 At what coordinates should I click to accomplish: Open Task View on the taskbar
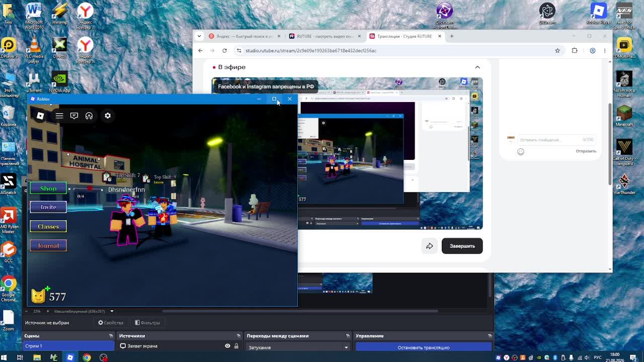[x=20, y=357]
